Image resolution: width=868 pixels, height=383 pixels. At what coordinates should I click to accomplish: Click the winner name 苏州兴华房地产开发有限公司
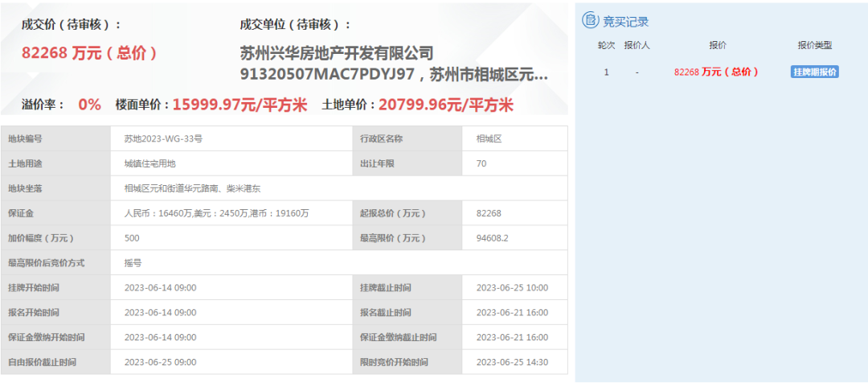pyautogui.click(x=336, y=54)
